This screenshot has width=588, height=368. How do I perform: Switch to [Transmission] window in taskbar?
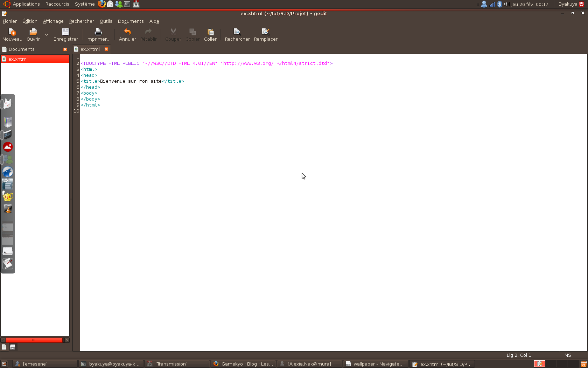coord(177,364)
